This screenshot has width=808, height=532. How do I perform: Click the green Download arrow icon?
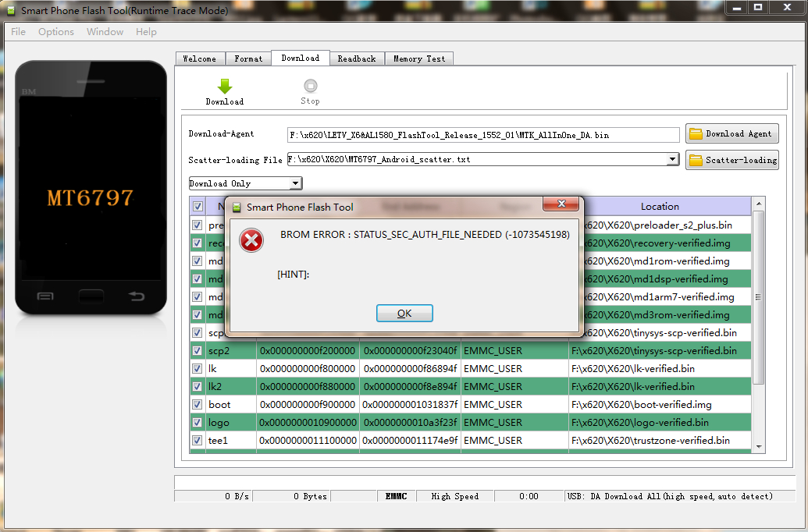[x=225, y=86]
